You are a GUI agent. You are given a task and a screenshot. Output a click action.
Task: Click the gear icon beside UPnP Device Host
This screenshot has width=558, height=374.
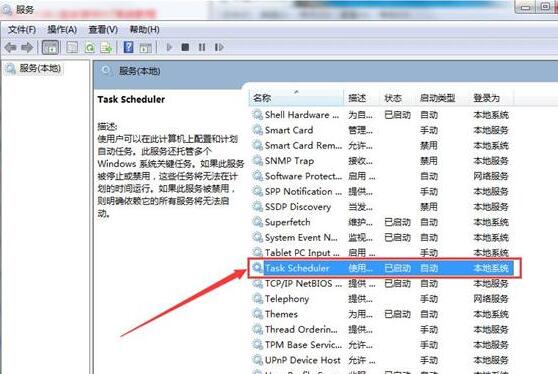coord(257,360)
